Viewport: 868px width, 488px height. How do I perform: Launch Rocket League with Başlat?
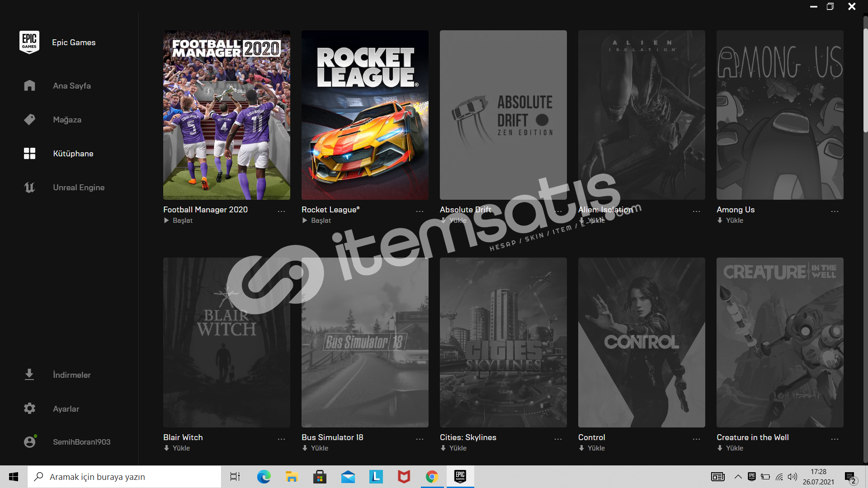[x=316, y=221]
